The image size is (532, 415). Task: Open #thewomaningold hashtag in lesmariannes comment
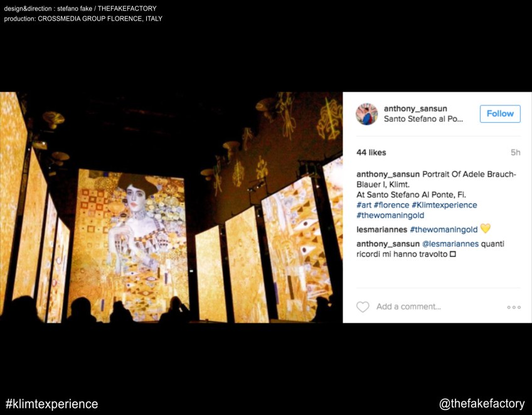click(444, 229)
